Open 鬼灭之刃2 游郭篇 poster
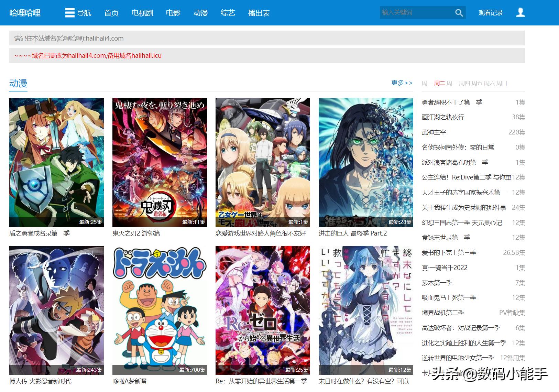Screen dimensions: 559x392 [x=160, y=162]
